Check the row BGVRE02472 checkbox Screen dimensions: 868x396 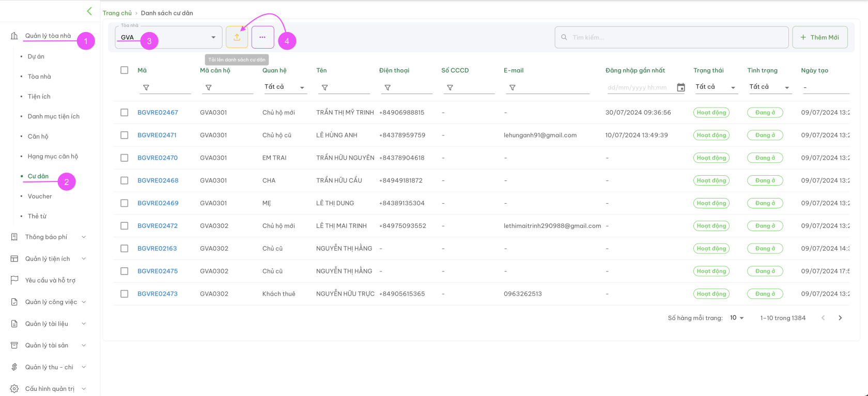point(125,226)
